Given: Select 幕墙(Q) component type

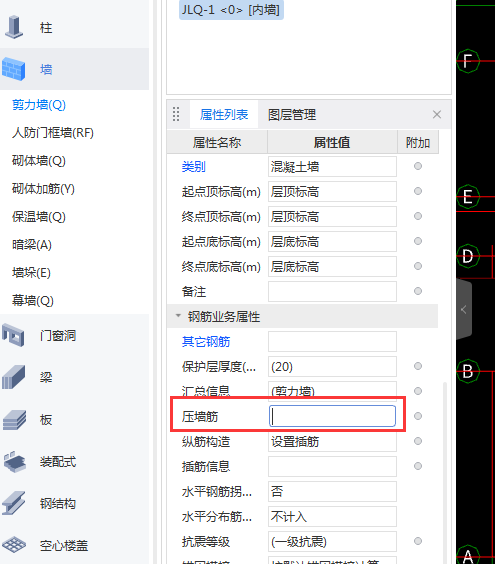Looking at the screenshot, I should pyautogui.click(x=32, y=300).
